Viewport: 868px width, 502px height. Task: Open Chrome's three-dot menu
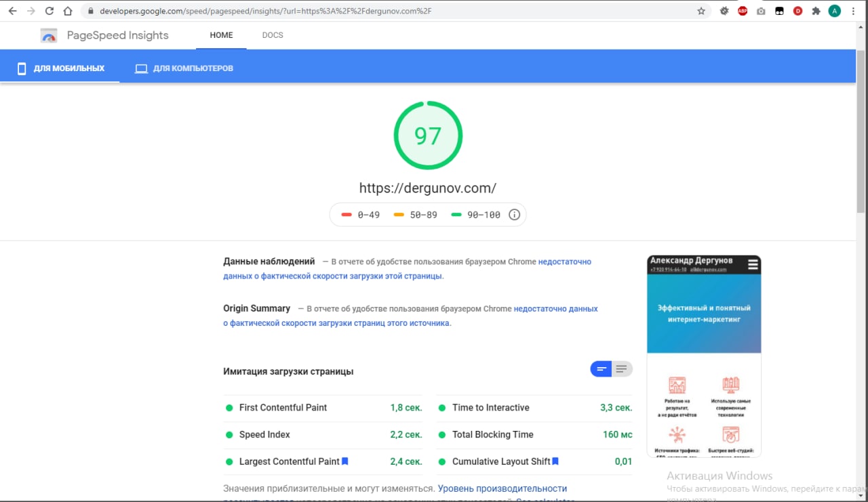[x=854, y=11]
